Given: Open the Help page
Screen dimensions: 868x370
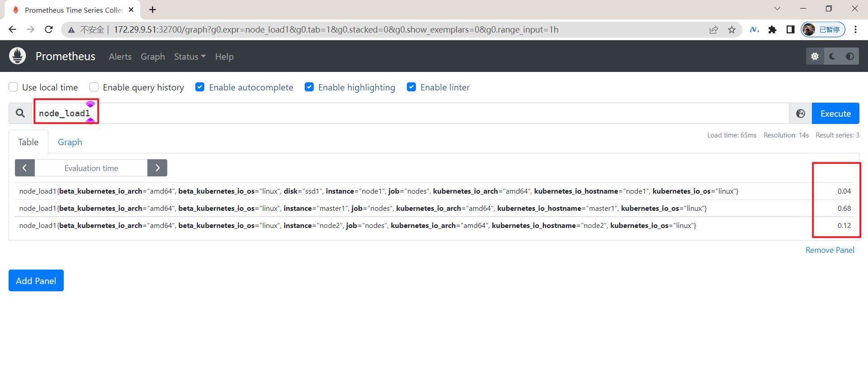Looking at the screenshot, I should 224,57.
